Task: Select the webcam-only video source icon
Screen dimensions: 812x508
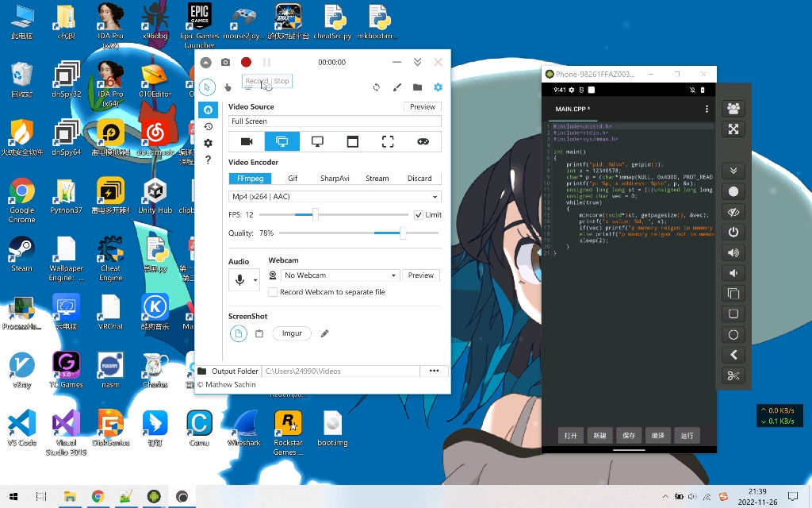Action: (247, 141)
